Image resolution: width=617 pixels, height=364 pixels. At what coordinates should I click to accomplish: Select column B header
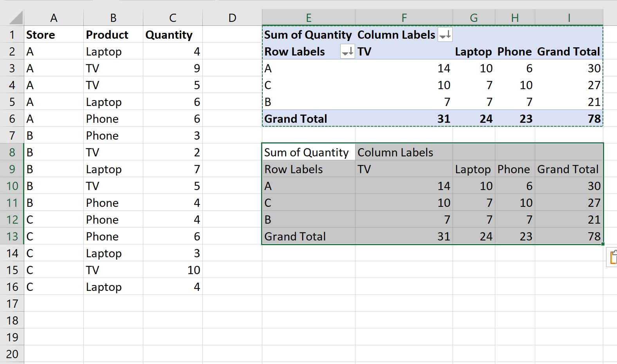(113, 18)
